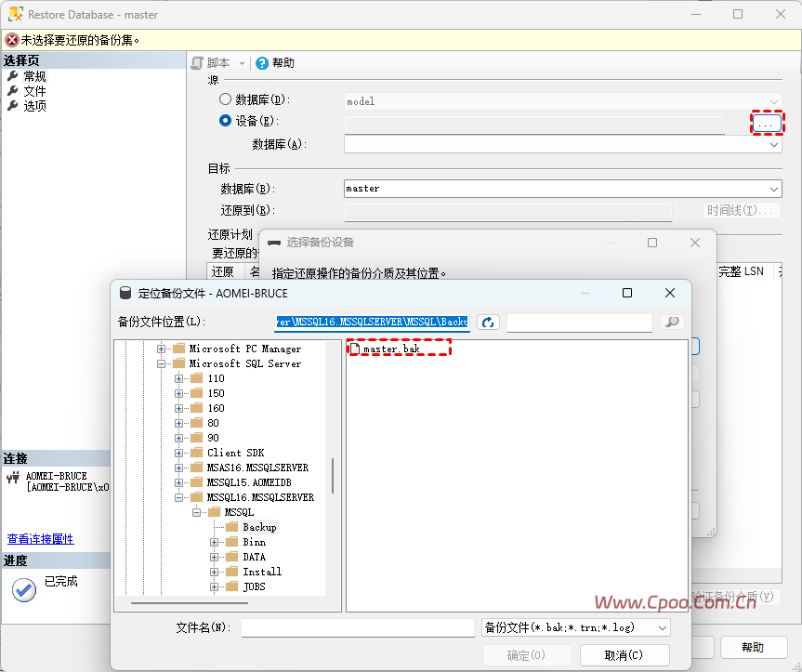The width and height of the screenshot is (802, 672).
Task: Expand the Microsoft PC Manager folder
Action: [x=161, y=349]
